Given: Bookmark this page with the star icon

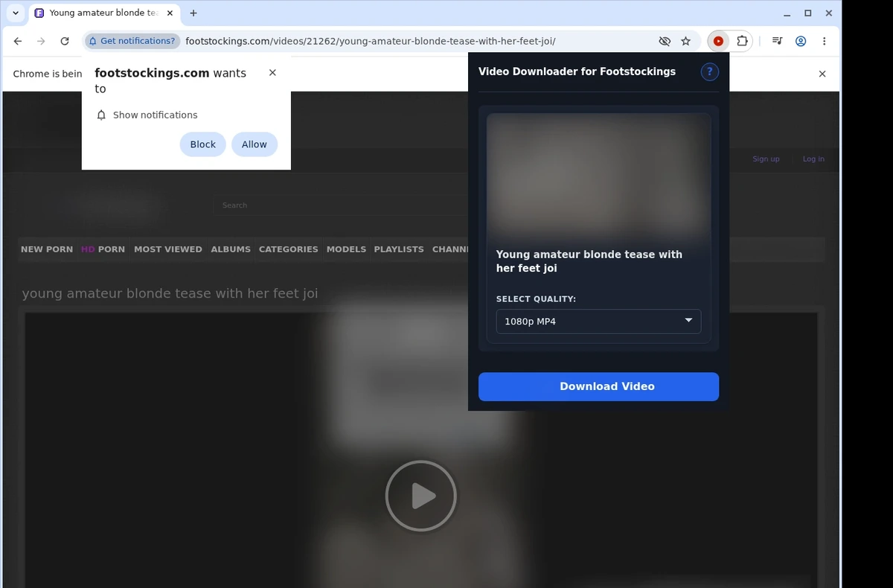Looking at the screenshot, I should coord(686,42).
